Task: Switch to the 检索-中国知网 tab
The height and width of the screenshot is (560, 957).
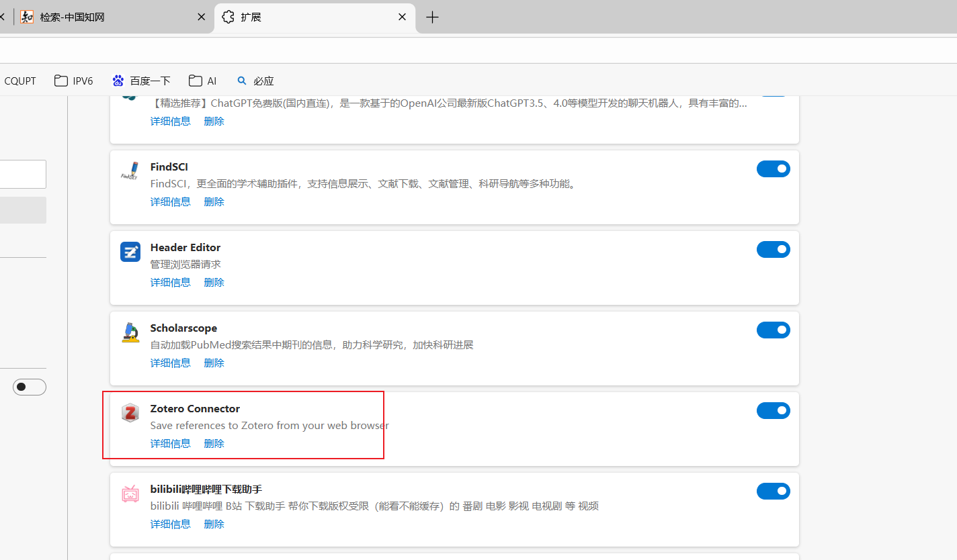Action: 114,17
